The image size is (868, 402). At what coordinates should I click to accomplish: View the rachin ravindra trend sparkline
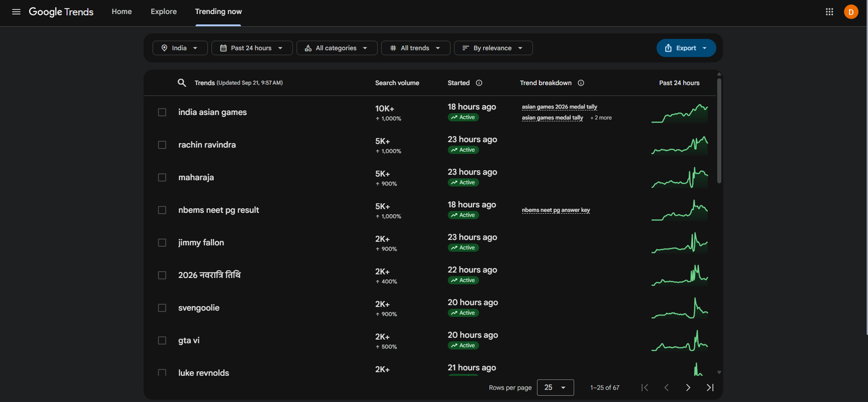680,145
